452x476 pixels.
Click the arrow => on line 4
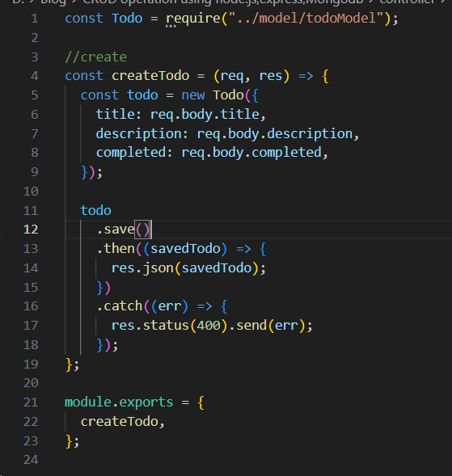point(306,76)
